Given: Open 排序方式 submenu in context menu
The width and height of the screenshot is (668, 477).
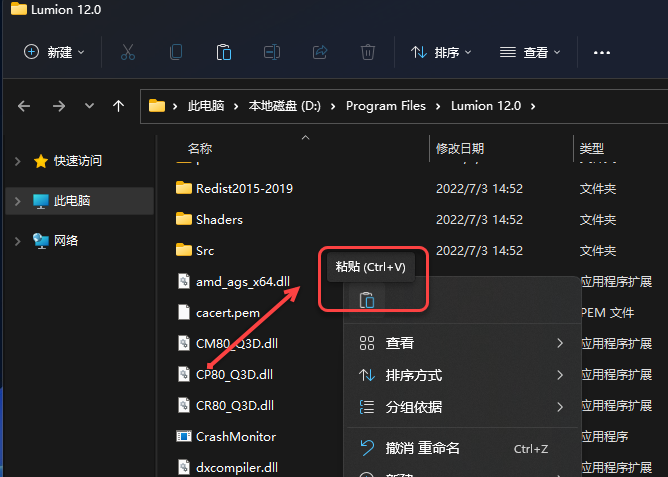Looking at the screenshot, I should point(462,375).
